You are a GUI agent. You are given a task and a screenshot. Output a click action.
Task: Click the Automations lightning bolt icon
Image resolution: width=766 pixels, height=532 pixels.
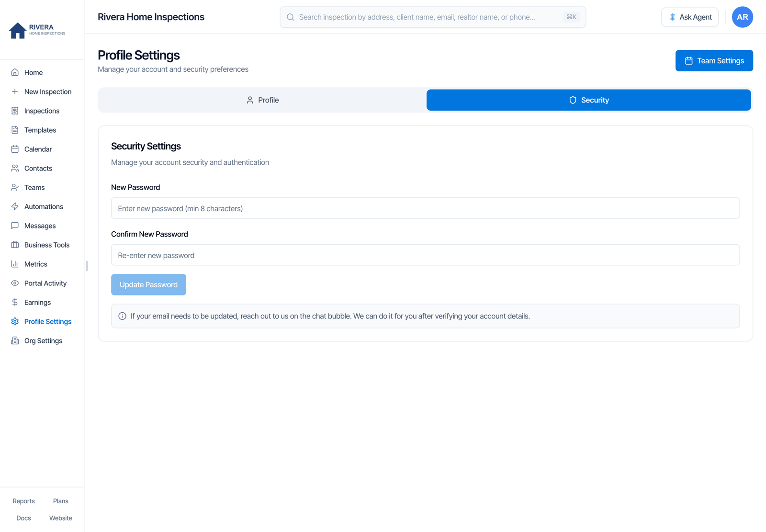tap(15, 206)
